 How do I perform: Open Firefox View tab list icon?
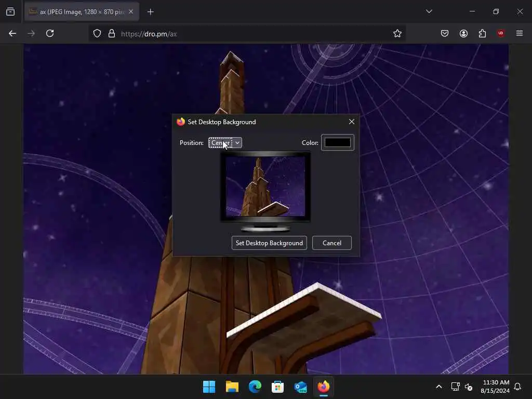click(10, 11)
